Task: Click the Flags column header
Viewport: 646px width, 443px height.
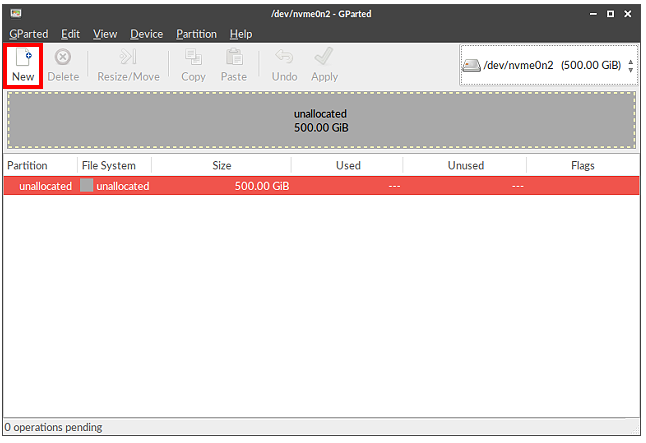Action: (x=583, y=166)
